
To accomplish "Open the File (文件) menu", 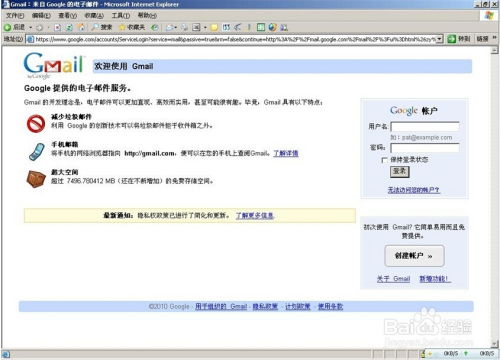I will 15,16.
